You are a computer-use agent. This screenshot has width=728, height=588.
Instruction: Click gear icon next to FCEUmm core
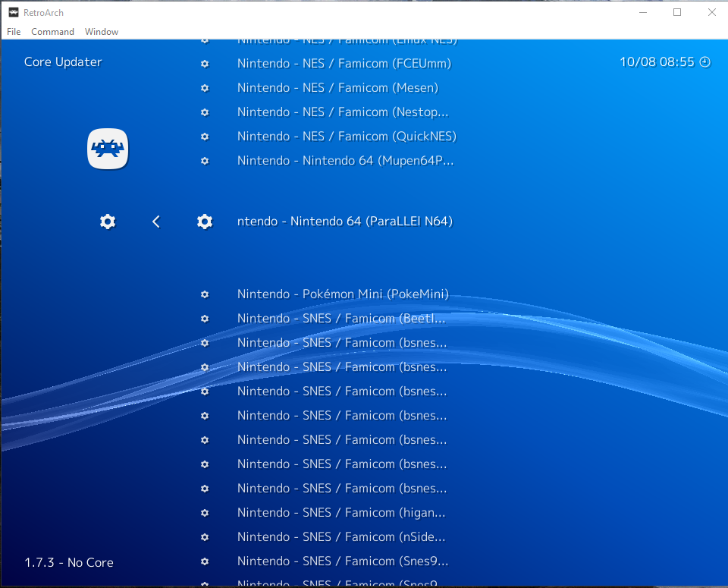pyautogui.click(x=205, y=64)
